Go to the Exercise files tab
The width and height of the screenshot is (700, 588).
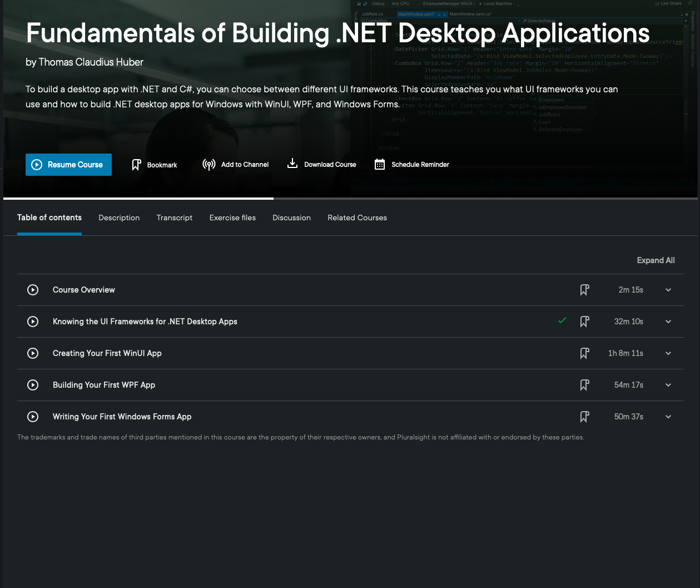click(232, 218)
